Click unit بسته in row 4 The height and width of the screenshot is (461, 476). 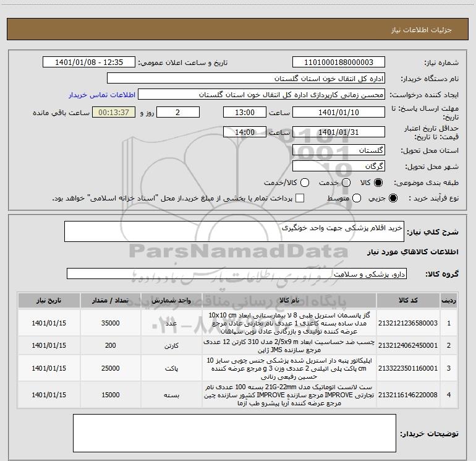click(171, 395)
